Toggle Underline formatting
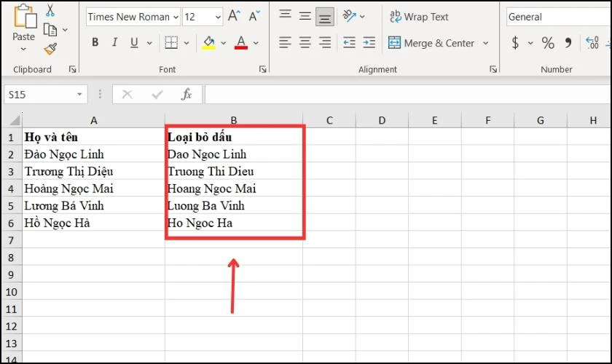Viewport: 612px width, 364px height. (134, 42)
